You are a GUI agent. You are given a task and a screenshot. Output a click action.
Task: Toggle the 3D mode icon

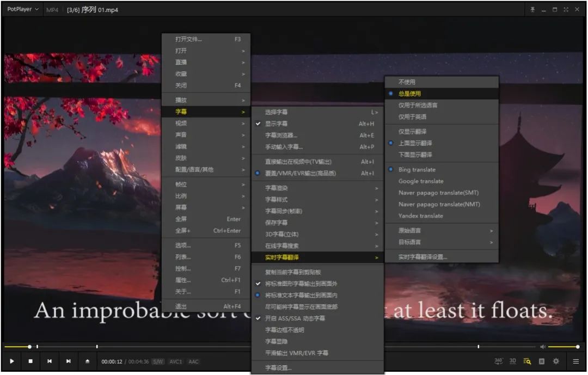[x=513, y=361]
